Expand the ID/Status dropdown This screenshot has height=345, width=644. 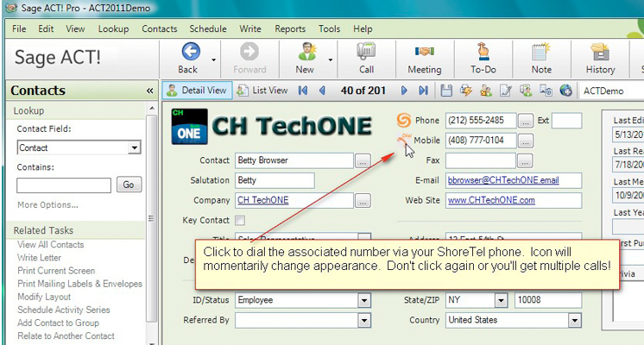tap(364, 300)
